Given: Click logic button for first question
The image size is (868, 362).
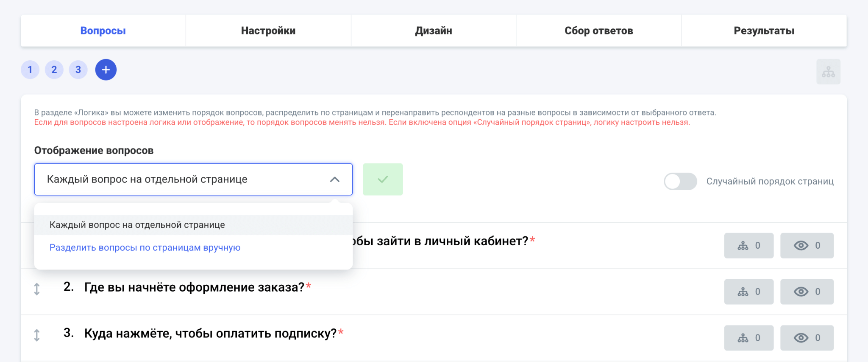Looking at the screenshot, I should point(748,246).
